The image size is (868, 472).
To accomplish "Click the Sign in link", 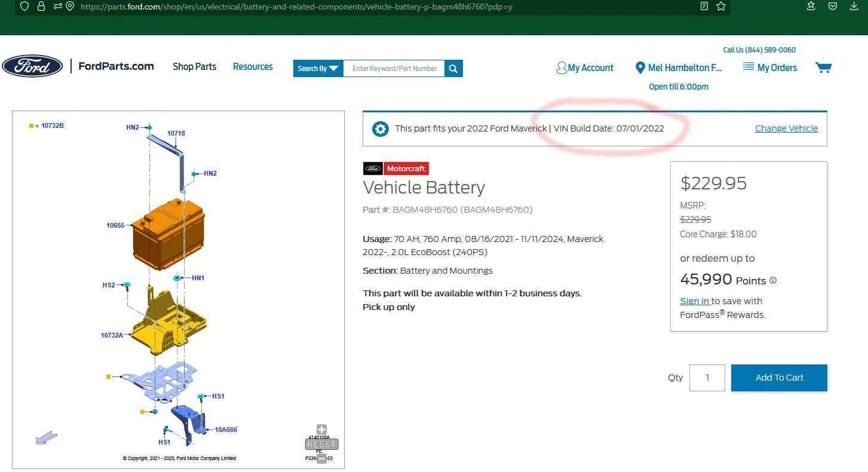I will 695,301.
